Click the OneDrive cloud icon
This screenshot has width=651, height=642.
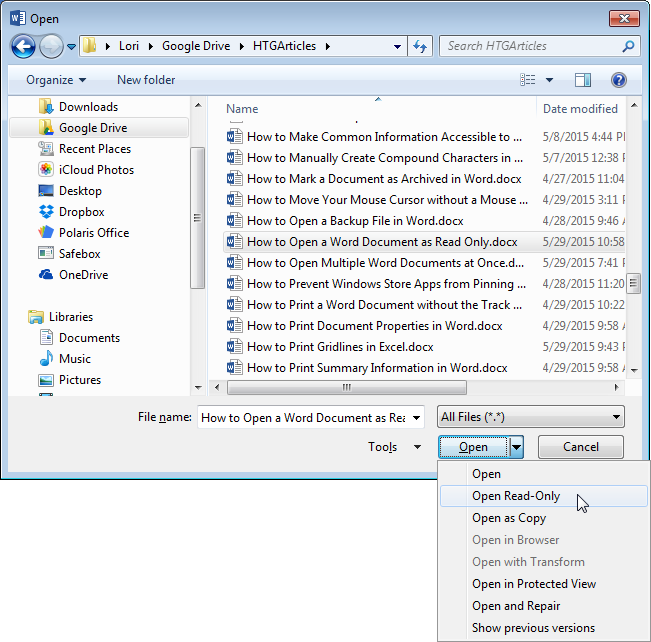(45, 275)
